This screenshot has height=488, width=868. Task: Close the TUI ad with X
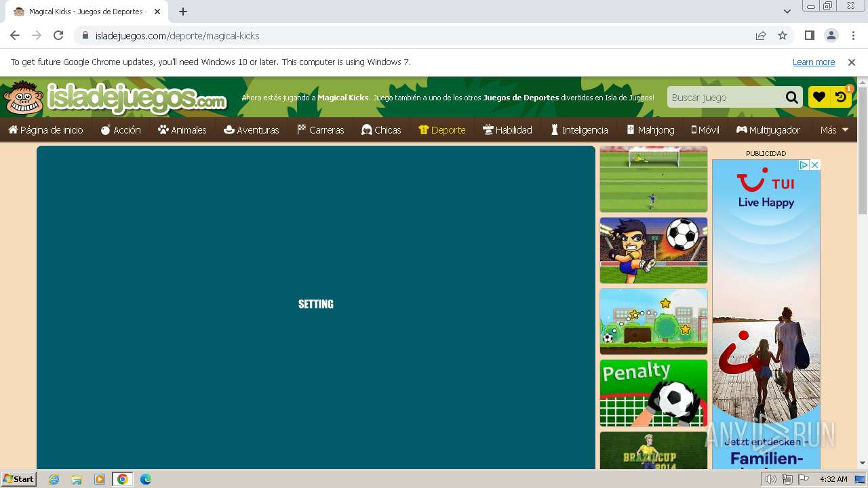(x=815, y=165)
